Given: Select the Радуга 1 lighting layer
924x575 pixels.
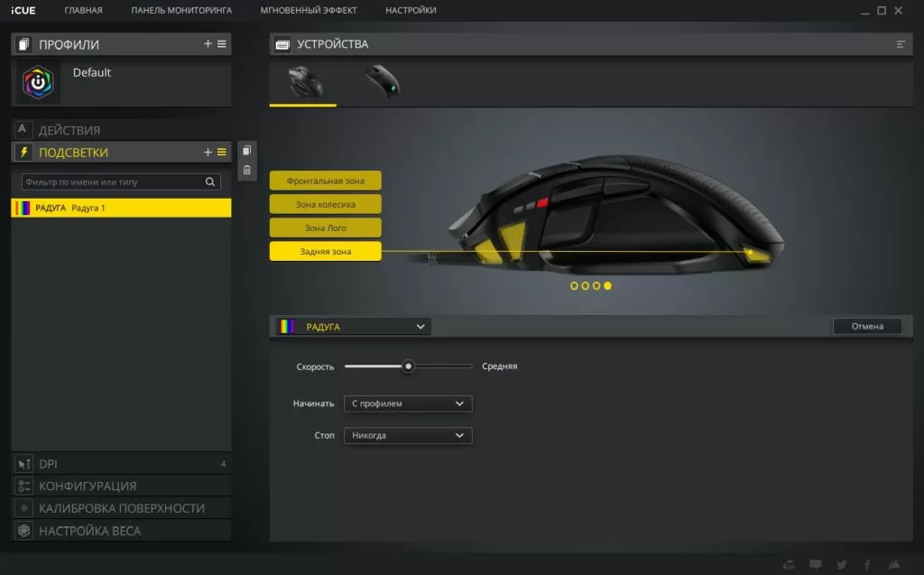Looking at the screenshot, I should (x=121, y=208).
